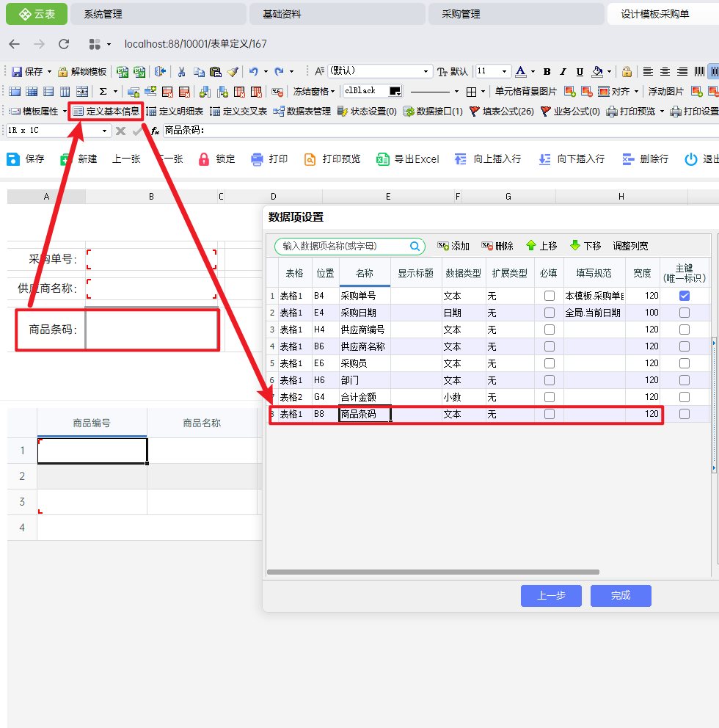Uncheck primary key checkbox for 采购单号
The width and height of the screenshot is (719, 728).
point(685,296)
